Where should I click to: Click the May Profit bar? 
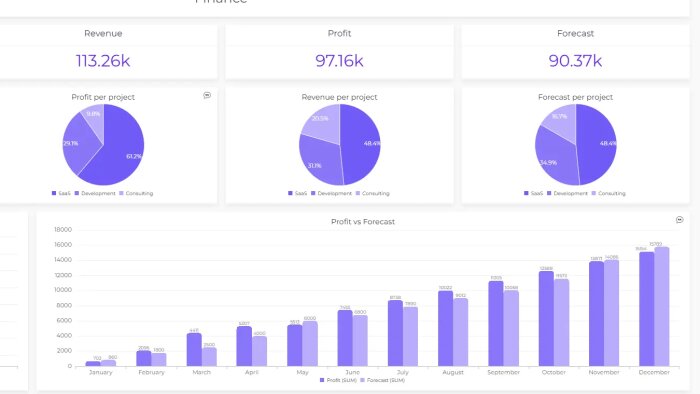coord(295,345)
